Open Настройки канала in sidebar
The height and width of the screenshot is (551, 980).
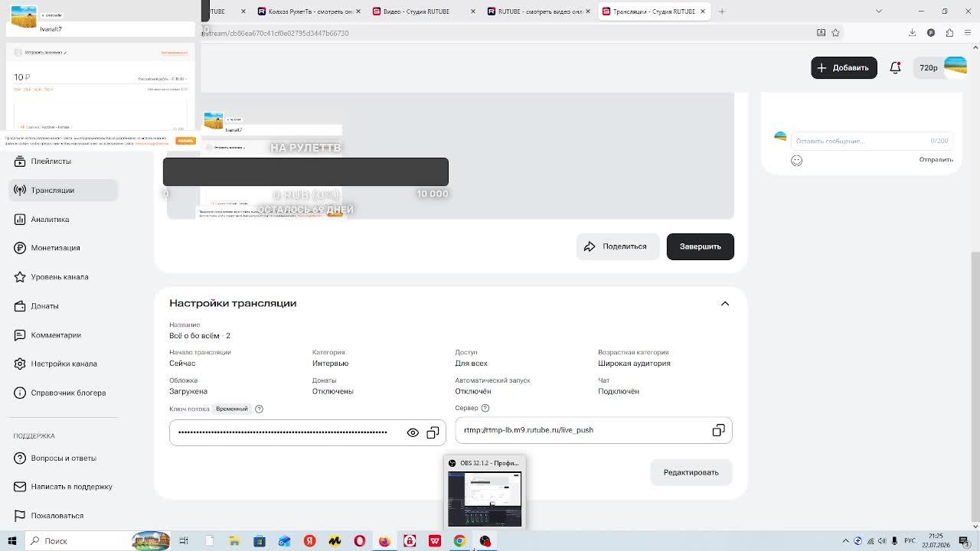(x=63, y=364)
